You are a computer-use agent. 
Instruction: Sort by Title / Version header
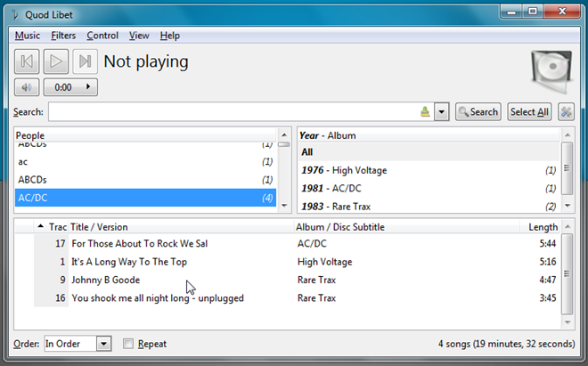[181, 227]
